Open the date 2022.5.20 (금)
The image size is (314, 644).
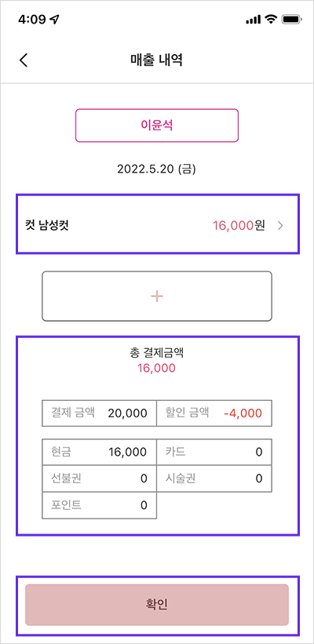click(156, 169)
